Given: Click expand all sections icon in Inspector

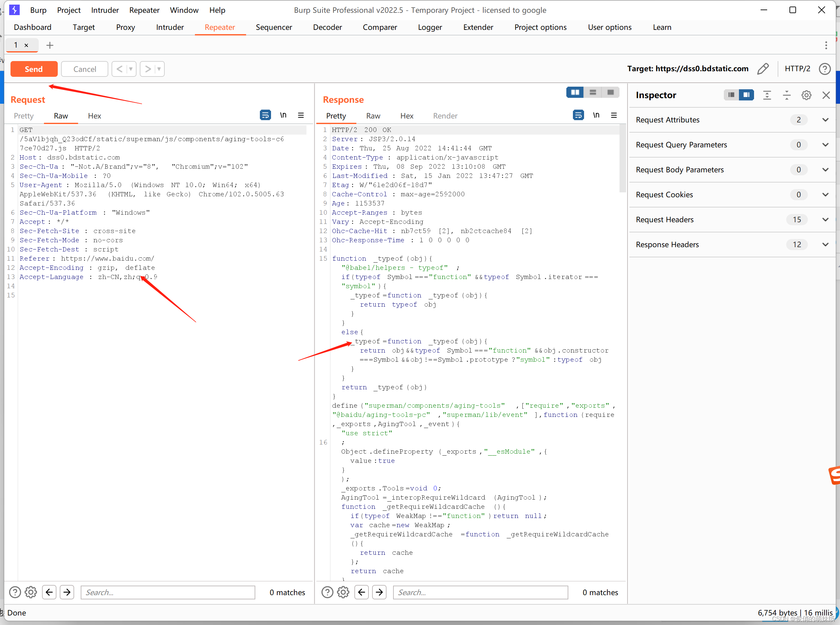Looking at the screenshot, I should (766, 95).
